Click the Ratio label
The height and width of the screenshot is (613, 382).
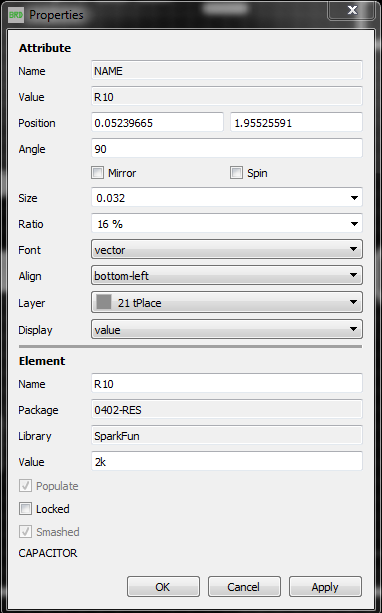pos(30,224)
